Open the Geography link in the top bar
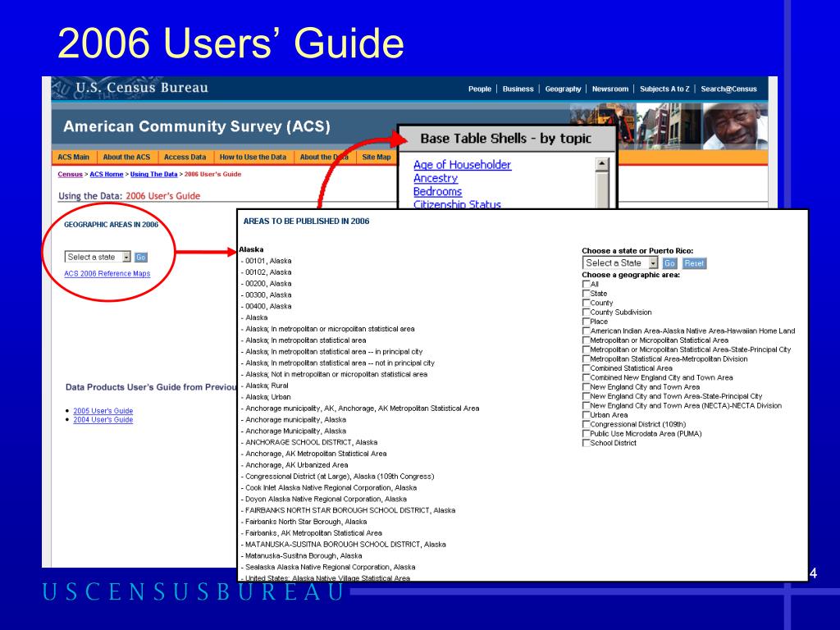 (563, 89)
